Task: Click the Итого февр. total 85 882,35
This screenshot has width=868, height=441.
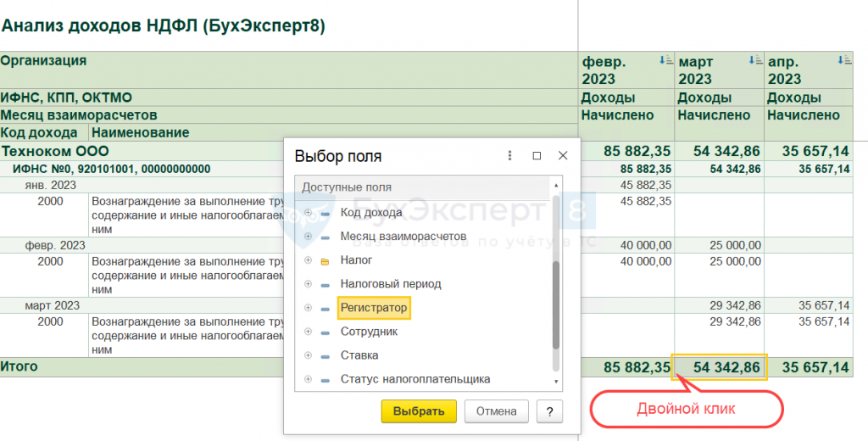Action: pyautogui.click(x=626, y=366)
